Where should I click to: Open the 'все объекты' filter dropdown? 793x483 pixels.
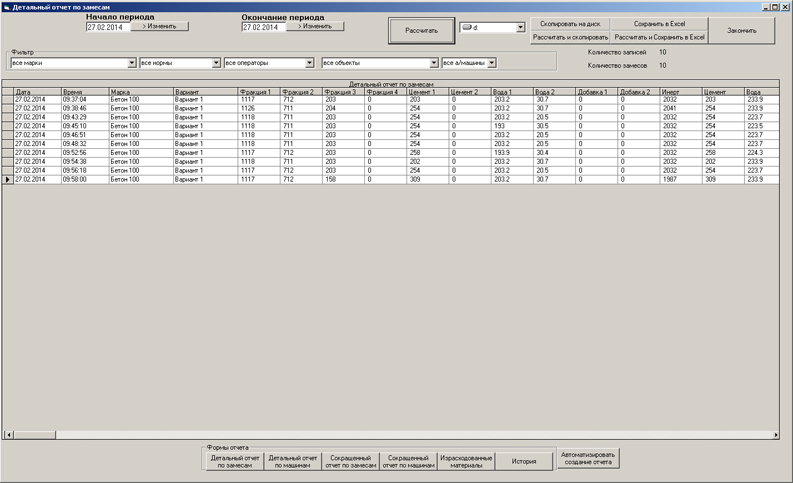tap(433, 63)
